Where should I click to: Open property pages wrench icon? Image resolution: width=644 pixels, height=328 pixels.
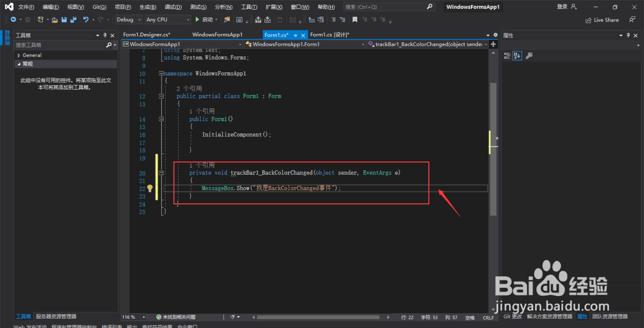click(529, 56)
